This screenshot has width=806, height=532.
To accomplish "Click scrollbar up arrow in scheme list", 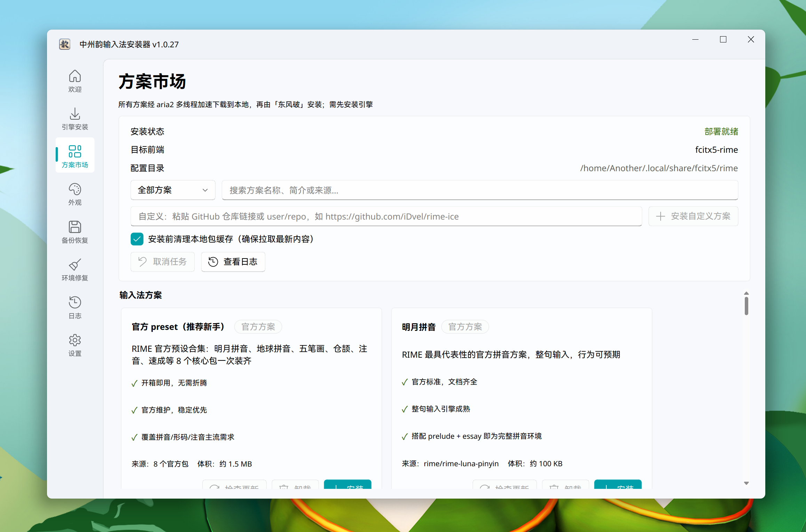I will click(x=747, y=293).
